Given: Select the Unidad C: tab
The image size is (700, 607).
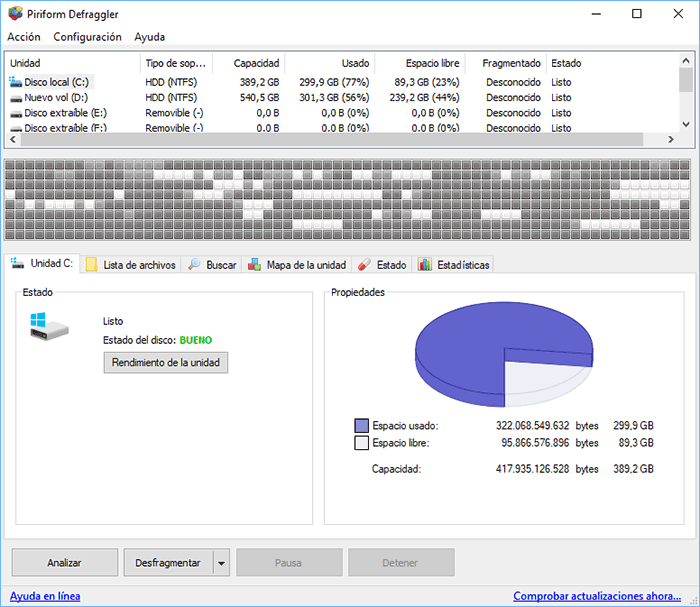Looking at the screenshot, I should [42, 263].
